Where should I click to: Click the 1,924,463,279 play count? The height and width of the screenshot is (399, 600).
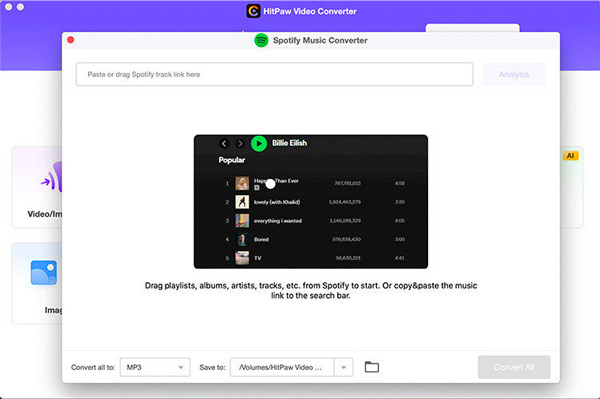coord(345,202)
